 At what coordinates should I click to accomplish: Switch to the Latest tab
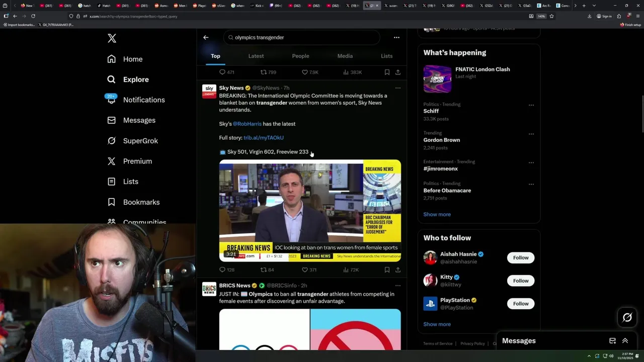click(x=256, y=56)
